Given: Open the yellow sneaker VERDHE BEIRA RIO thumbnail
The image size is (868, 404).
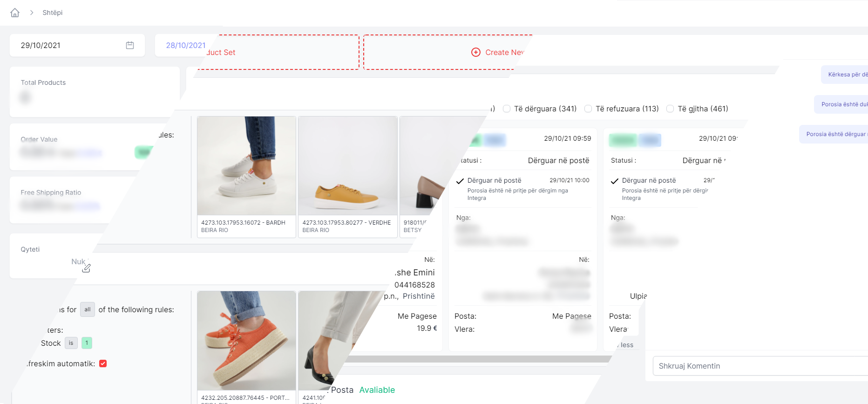Looking at the screenshot, I should tap(348, 166).
